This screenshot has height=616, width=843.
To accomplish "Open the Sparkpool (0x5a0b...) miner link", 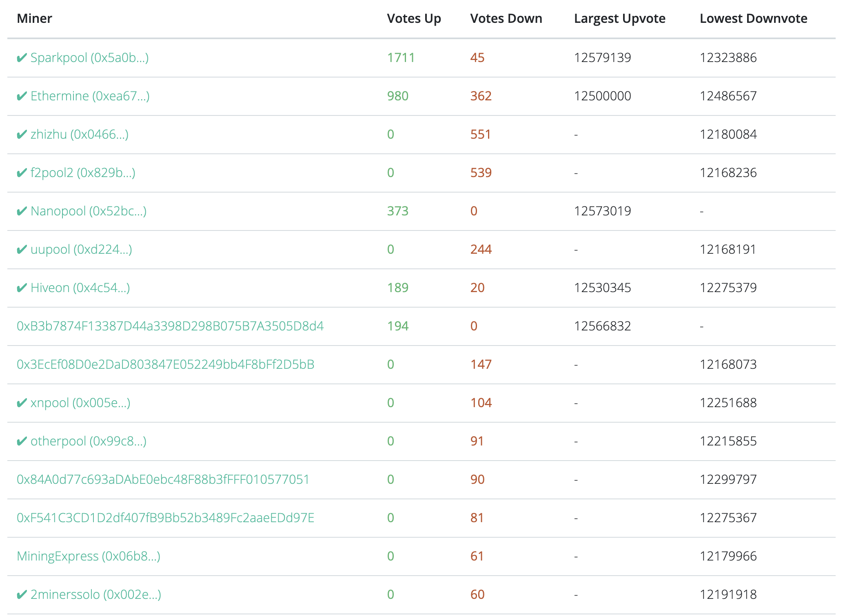I will [x=89, y=58].
